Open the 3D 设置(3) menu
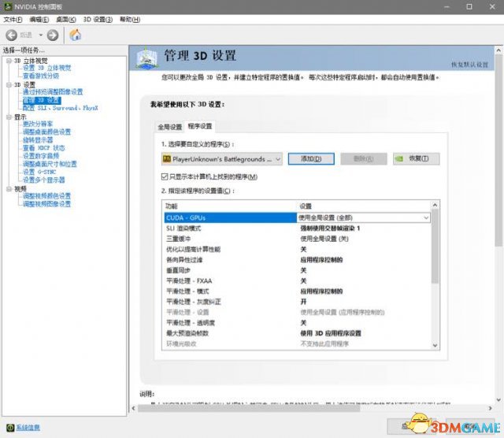 pos(98,20)
